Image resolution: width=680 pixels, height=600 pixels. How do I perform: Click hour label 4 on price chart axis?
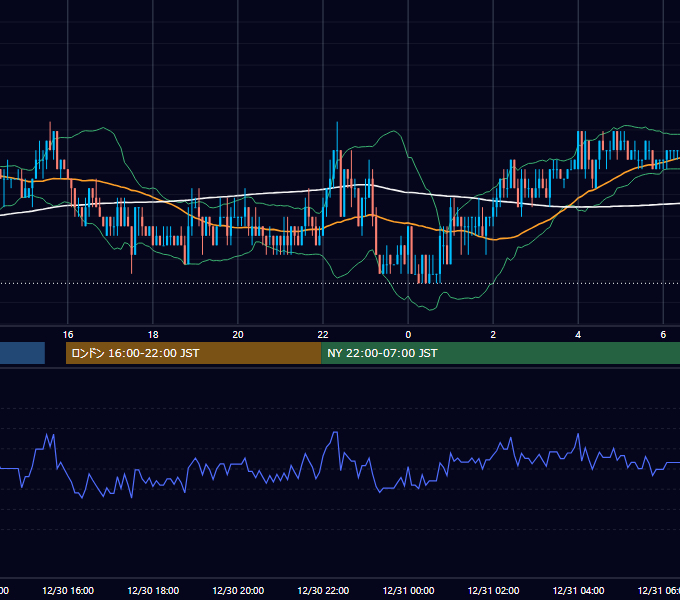tap(578, 335)
